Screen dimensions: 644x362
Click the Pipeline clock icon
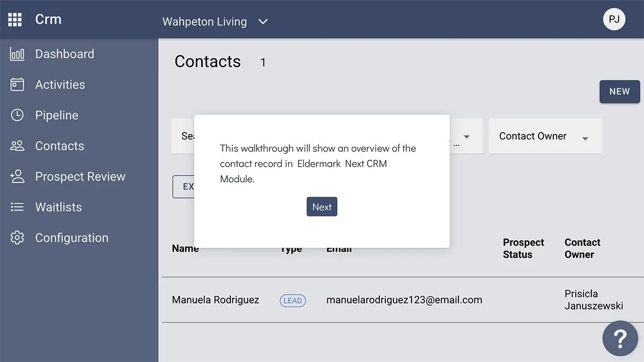pyautogui.click(x=17, y=115)
